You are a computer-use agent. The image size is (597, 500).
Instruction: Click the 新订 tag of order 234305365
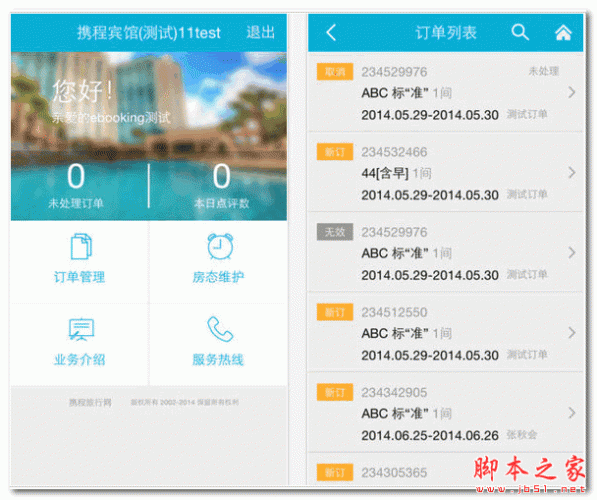point(335,473)
